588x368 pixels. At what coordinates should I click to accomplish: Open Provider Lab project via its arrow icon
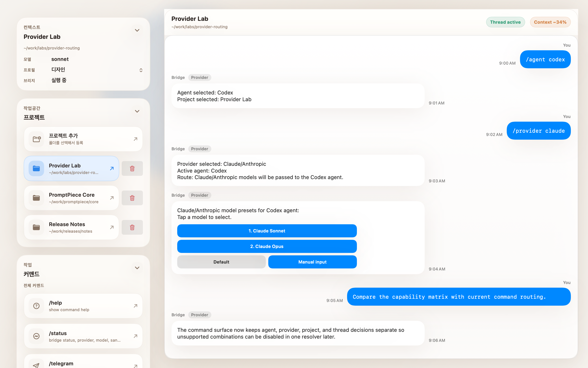pyautogui.click(x=112, y=168)
